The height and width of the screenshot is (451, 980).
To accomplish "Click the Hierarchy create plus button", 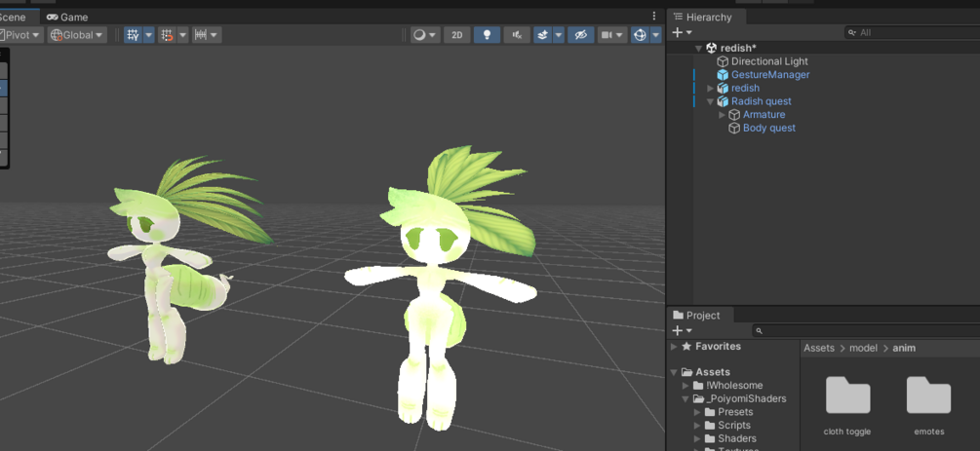I will [x=682, y=32].
